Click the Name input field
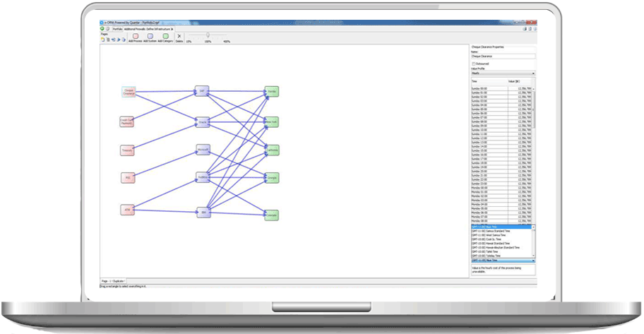Image resolution: width=644 pixels, height=334 pixels. (x=503, y=56)
